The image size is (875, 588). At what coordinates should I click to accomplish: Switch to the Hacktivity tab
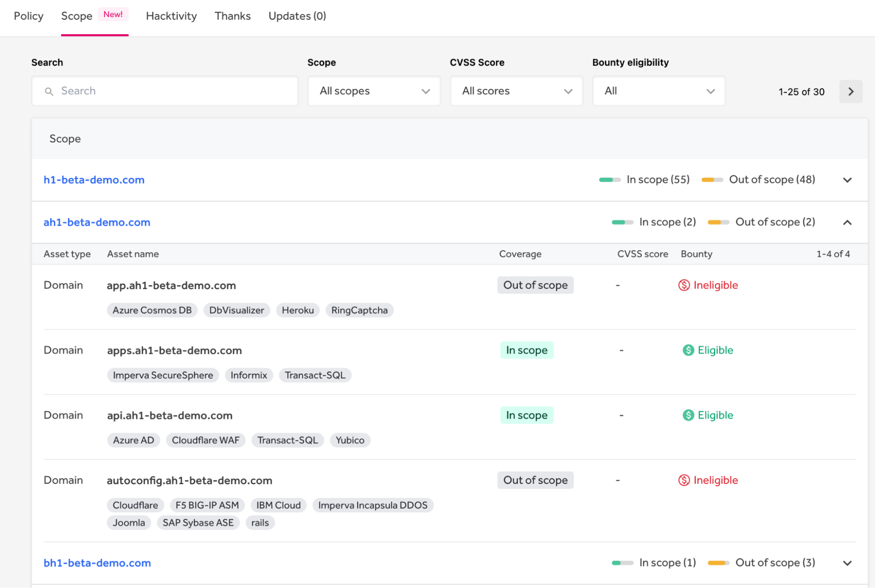pos(172,15)
